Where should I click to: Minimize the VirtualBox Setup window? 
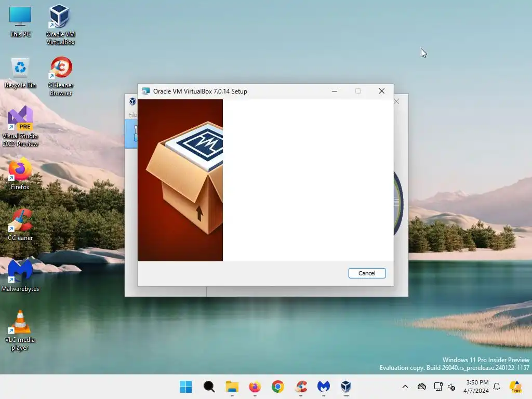[334, 91]
